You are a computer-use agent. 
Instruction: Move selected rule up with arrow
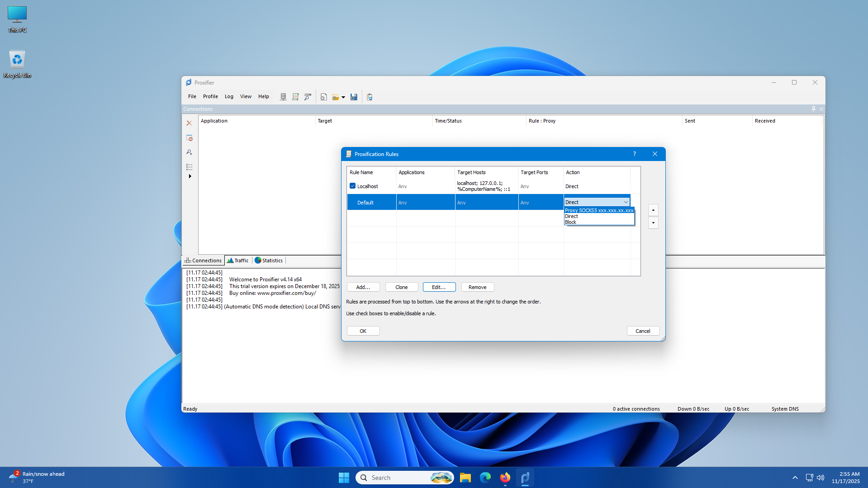[653, 210]
